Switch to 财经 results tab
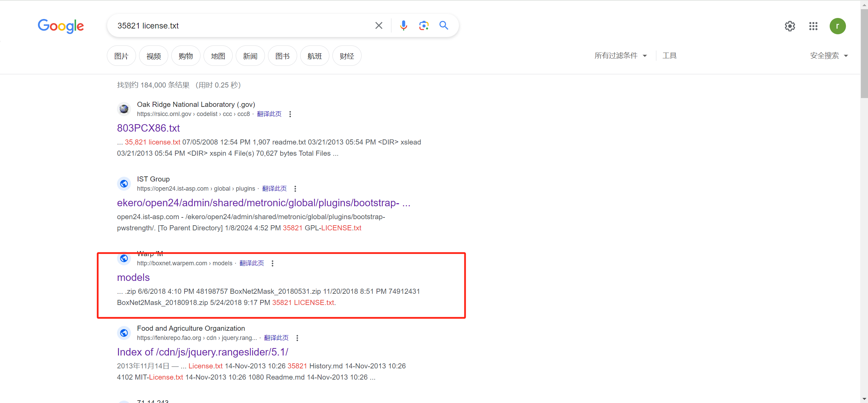The image size is (868, 403). pos(347,56)
